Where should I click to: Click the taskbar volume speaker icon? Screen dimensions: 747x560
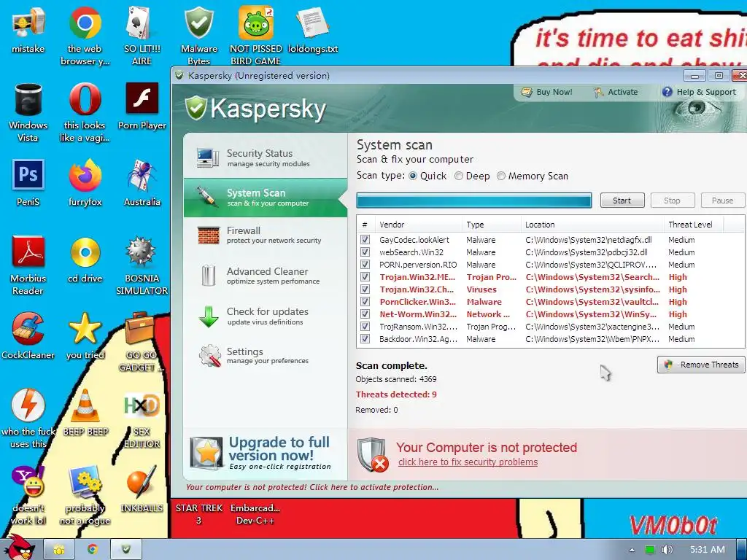(x=667, y=550)
